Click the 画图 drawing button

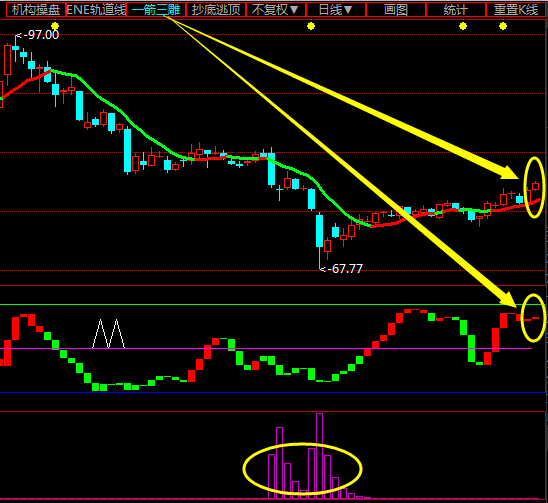(x=396, y=9)
